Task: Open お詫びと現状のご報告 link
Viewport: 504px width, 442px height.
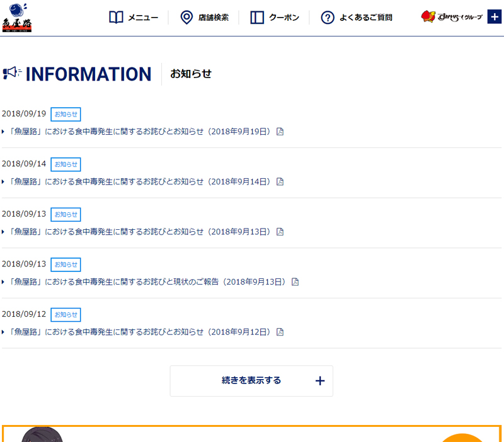Action: click(147, 282)
